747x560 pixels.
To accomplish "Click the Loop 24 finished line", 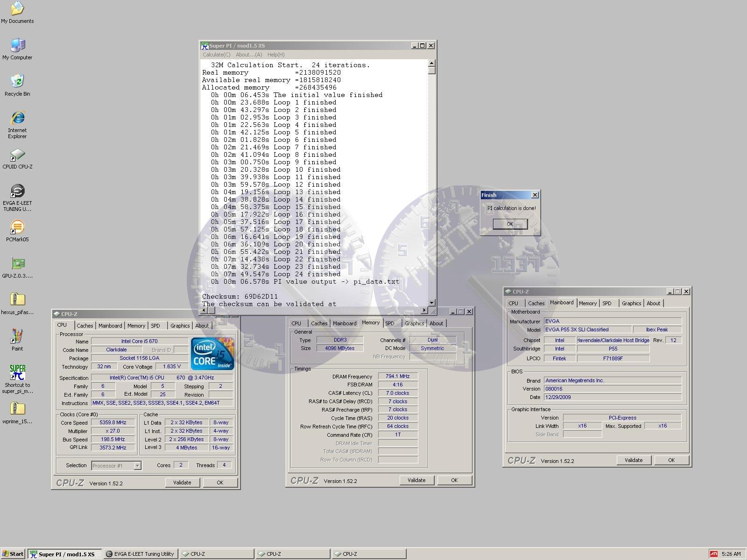I will pyautogui.click(x=275, y=274).
